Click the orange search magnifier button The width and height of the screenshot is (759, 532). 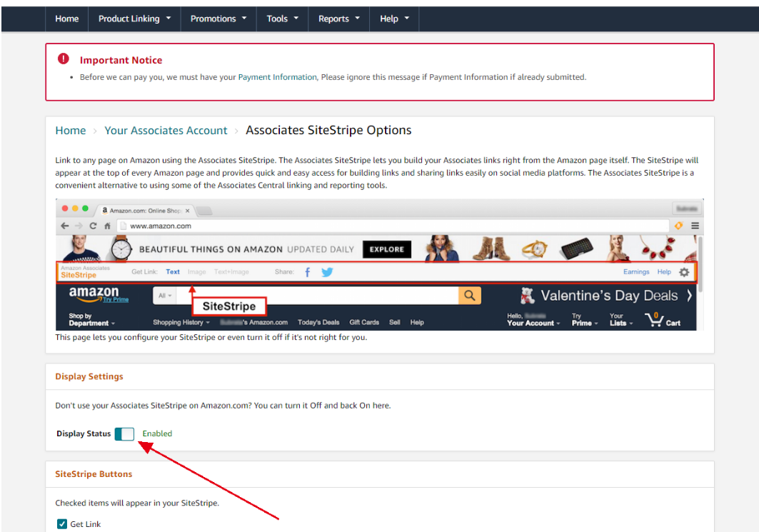(469, 296)
